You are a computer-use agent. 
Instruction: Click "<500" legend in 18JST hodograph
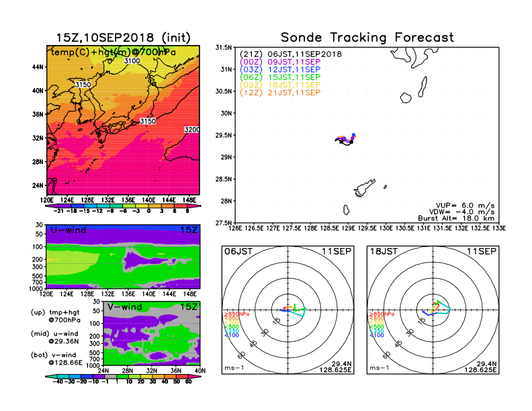[x=377, y=327]
